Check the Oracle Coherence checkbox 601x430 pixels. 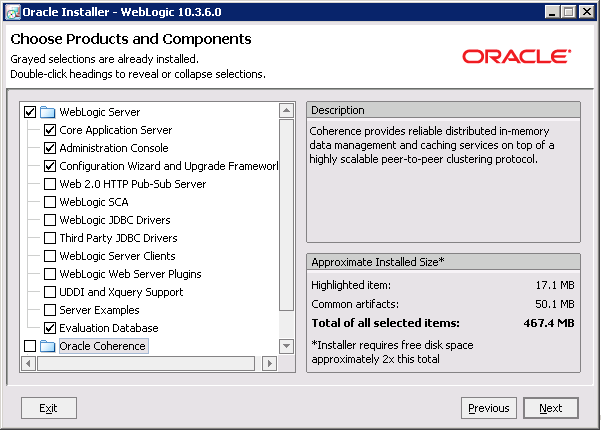[x=30, y=346]
